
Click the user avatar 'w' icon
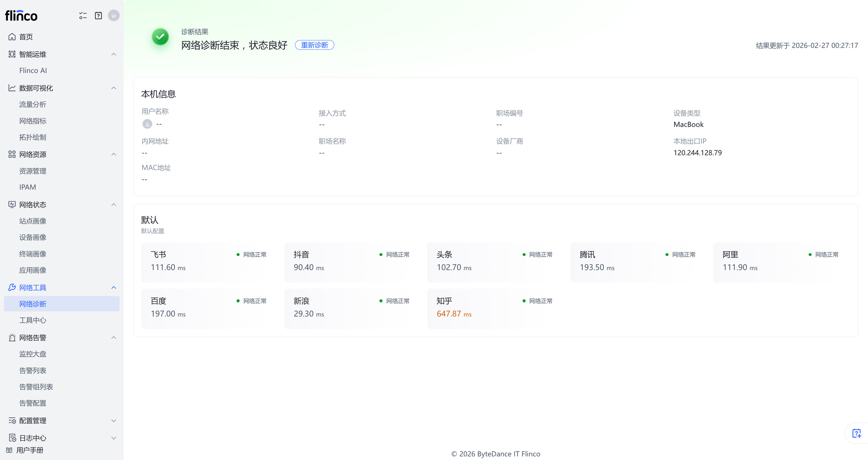pos(114,15)
